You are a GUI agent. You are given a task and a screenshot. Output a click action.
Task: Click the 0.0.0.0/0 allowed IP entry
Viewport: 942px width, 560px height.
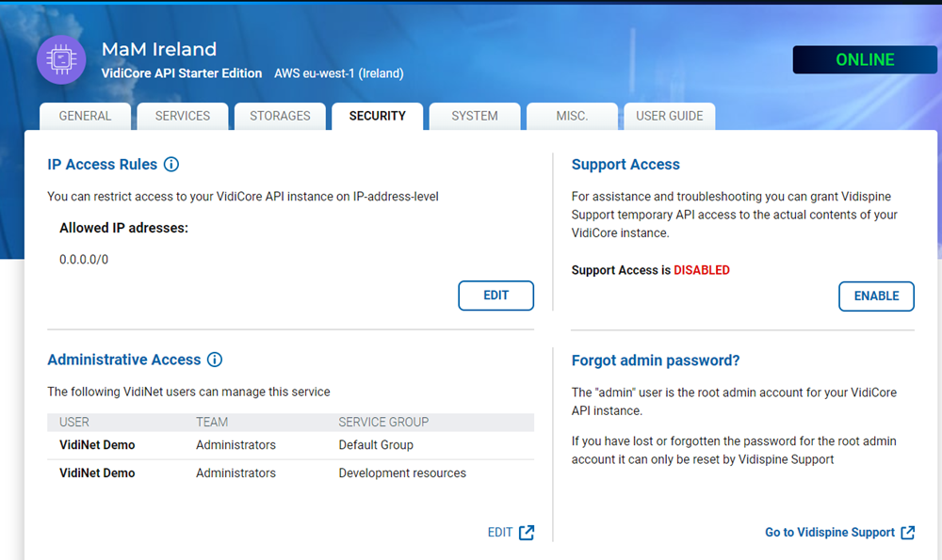click(84, 260)
